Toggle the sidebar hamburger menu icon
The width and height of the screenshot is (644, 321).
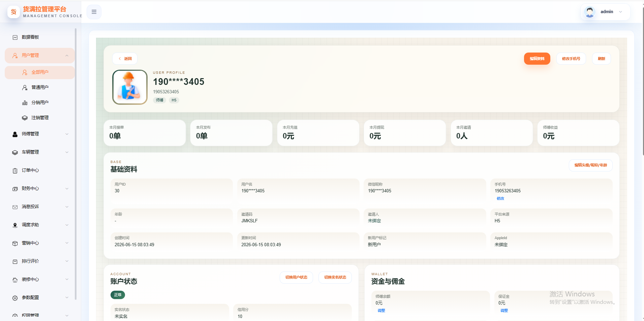click(94, 12)
